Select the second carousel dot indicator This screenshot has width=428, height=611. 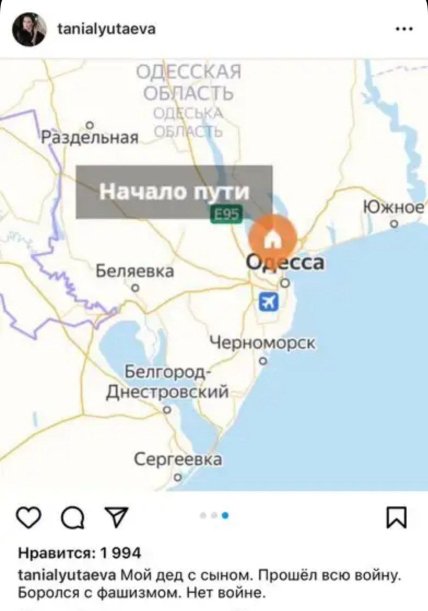pos(214,516)
